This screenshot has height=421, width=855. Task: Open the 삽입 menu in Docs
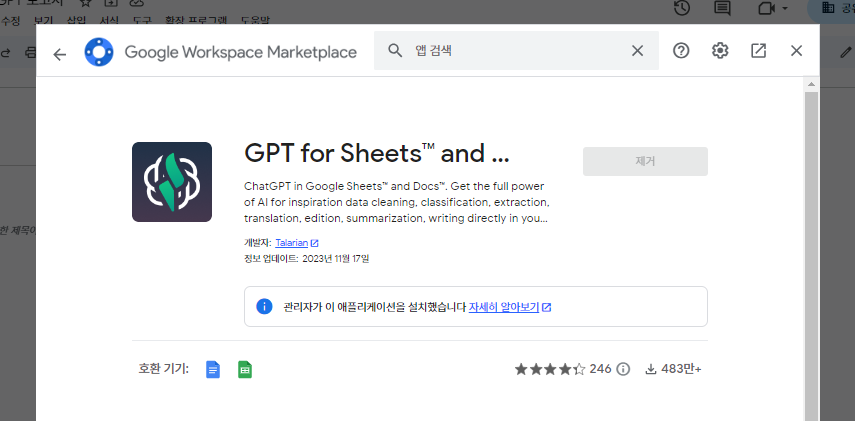pos(76,21)
